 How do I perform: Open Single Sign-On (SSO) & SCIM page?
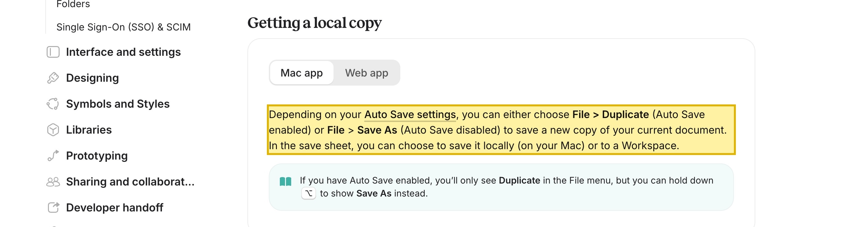point(123,27)
